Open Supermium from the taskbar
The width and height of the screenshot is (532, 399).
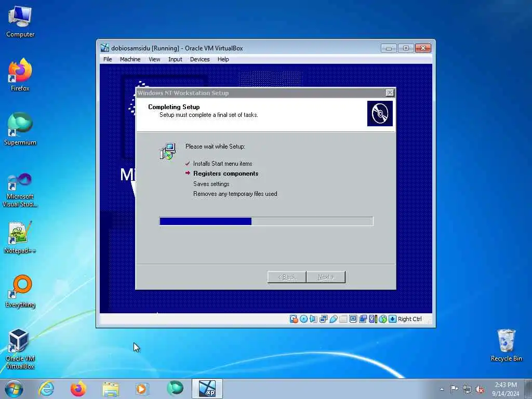[x=175, y=389]
